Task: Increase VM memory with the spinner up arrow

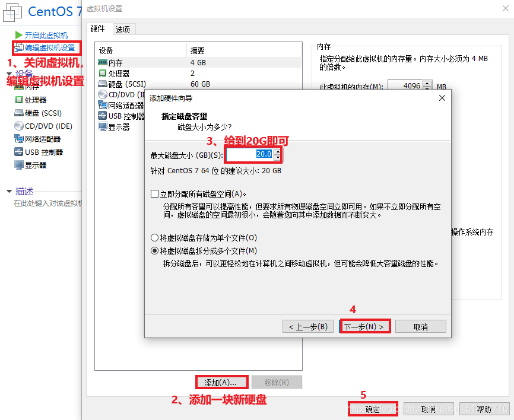Action: [x=427, y=83]
